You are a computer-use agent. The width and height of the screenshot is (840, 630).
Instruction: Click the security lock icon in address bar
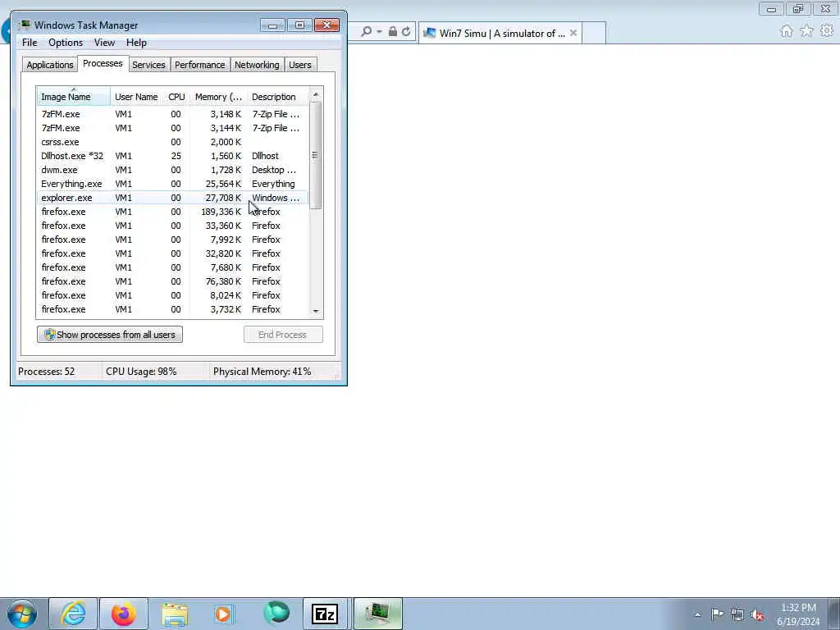click(x=393, y=32)
